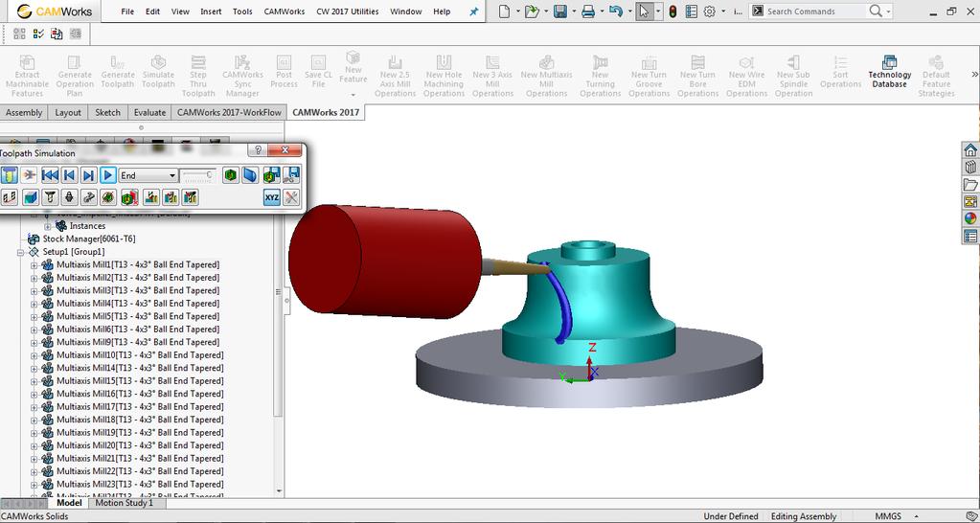The width and height of the screenshot is (980, 523).
Task: Open the simulation run-mode dropdown showing End
Action: (148, 175)
